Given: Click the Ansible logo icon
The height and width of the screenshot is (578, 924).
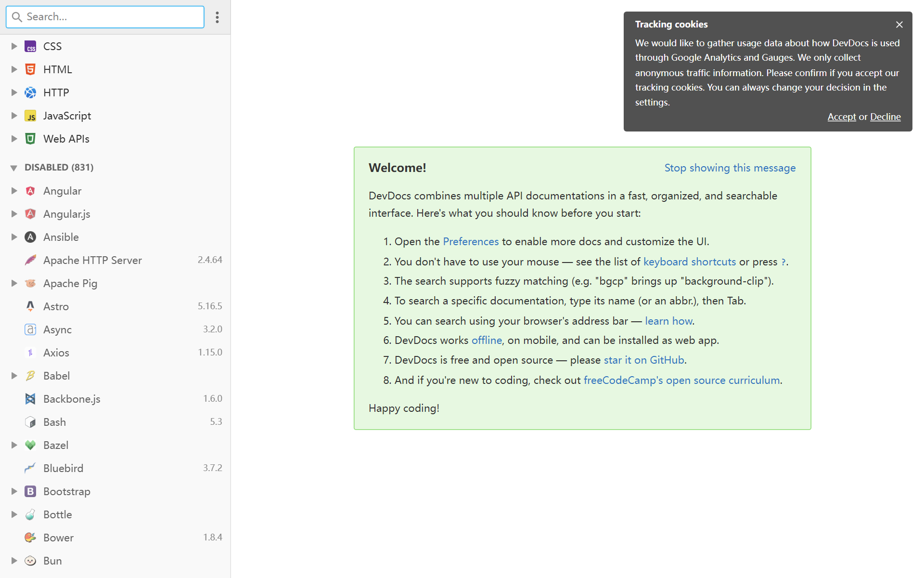Looking at the screenshot, I should pyautogui.click(x=30, y=237).
